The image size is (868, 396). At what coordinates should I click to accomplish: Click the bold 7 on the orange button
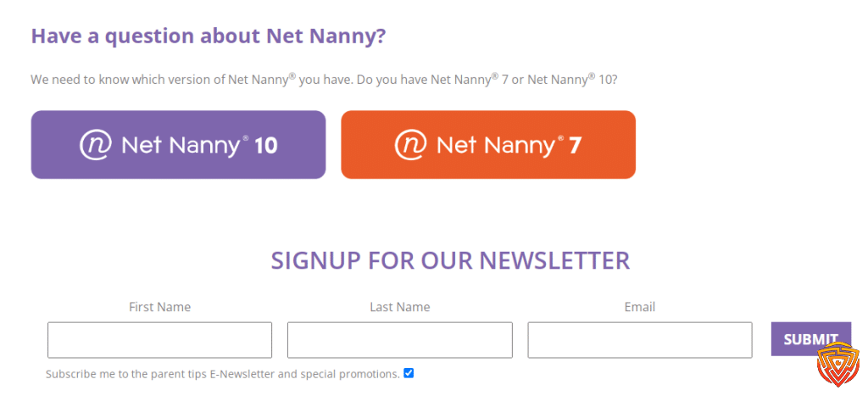pos(575,146)
